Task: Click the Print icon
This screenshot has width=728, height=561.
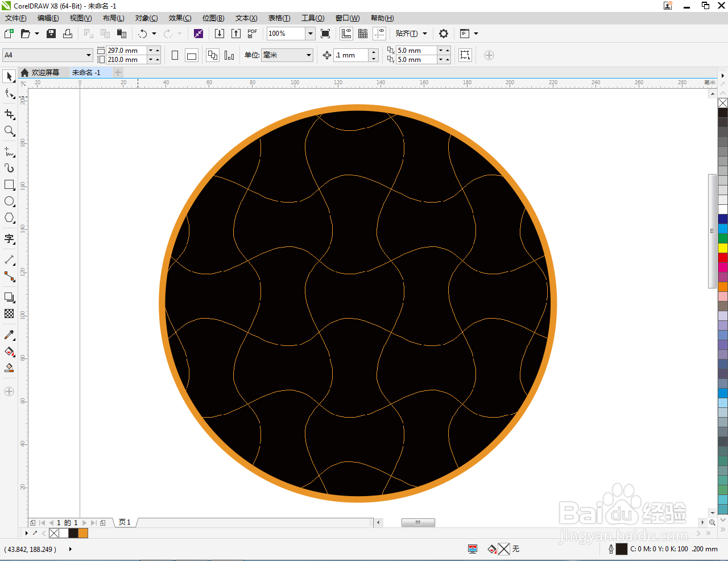Action: point(68,34)
